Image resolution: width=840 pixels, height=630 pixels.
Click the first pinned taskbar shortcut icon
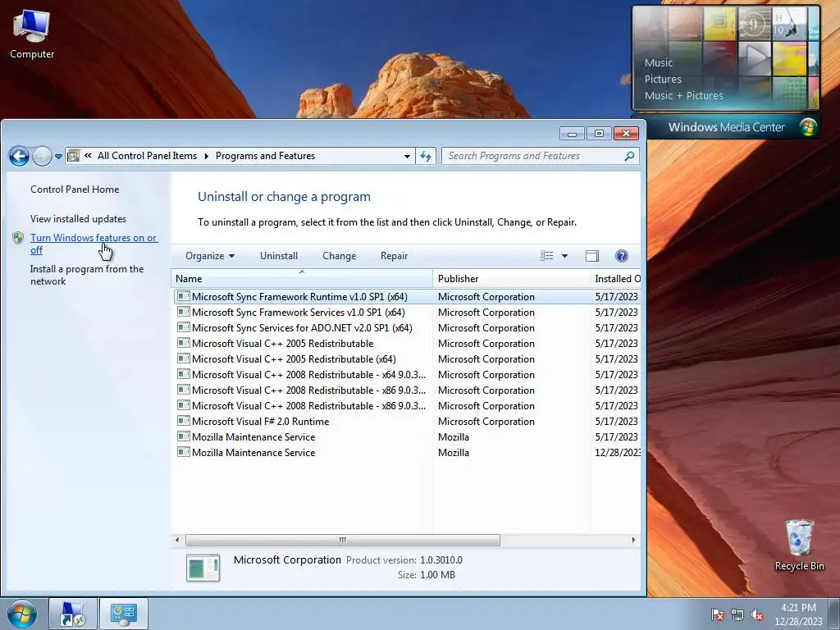point(72,614)
